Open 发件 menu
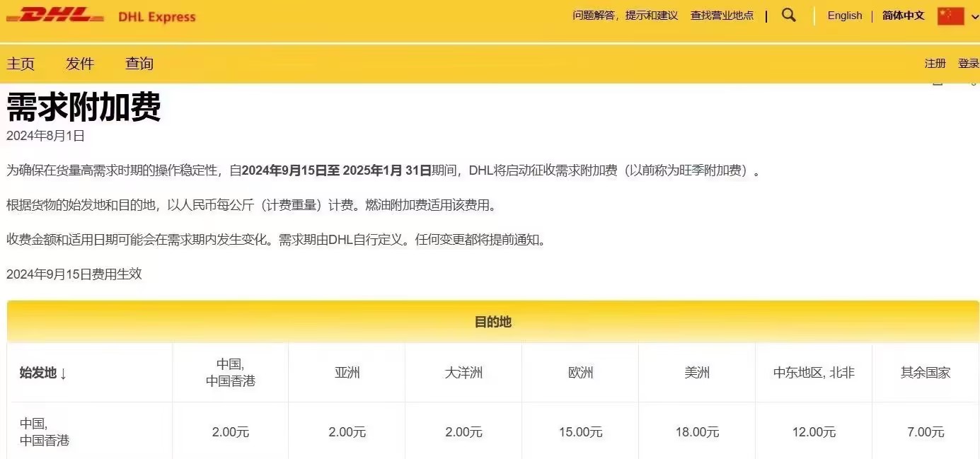The image size is (980, 459). (x=80, y=64)
